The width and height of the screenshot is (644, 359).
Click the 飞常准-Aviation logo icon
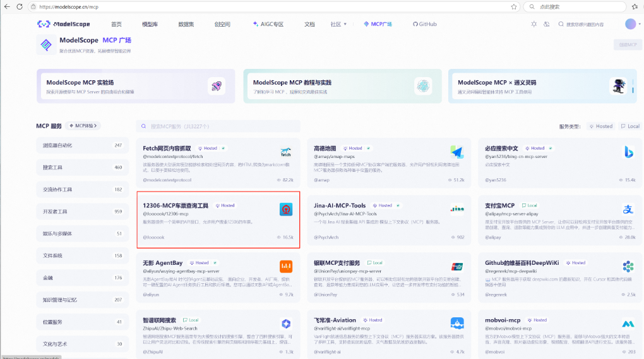point(457,324)
